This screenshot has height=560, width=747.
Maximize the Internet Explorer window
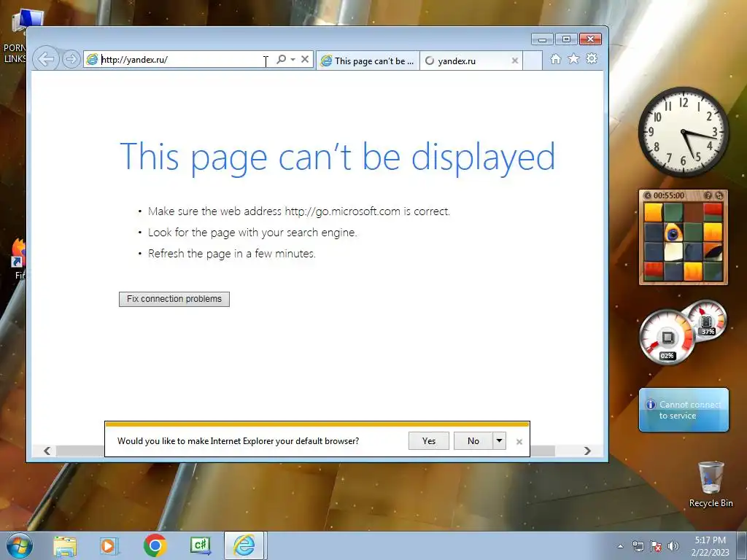point(566,39)
